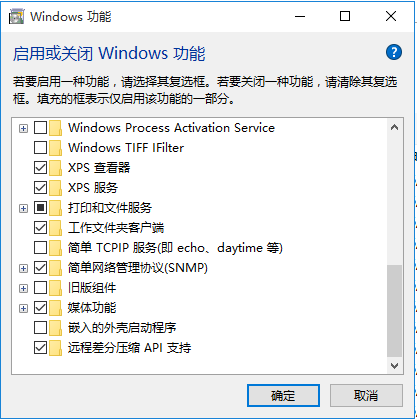Expand the 打印和文件服务 tree node
This screenshot has height=419, width=417.
(23, 208)
